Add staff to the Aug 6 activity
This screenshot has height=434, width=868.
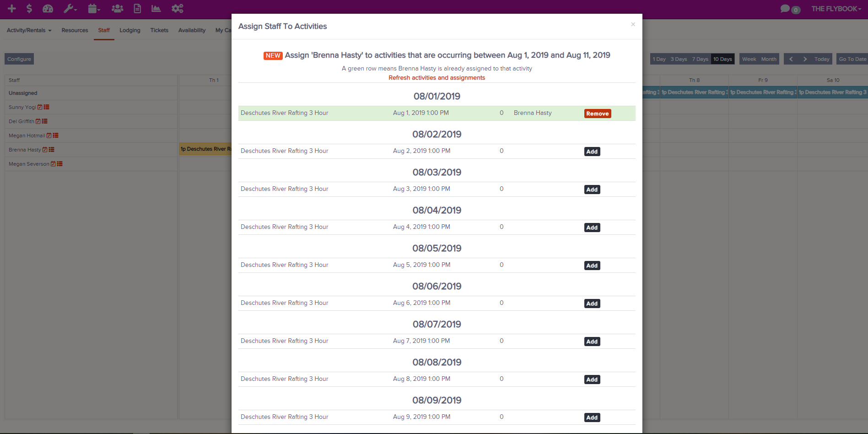coord(592,304)
